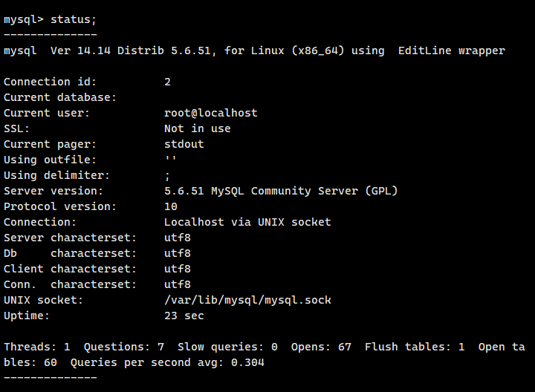The height and width of the screenshot is (392, 535).
Task: Click the "Using delimiter:" label
Action: point(56,175)
